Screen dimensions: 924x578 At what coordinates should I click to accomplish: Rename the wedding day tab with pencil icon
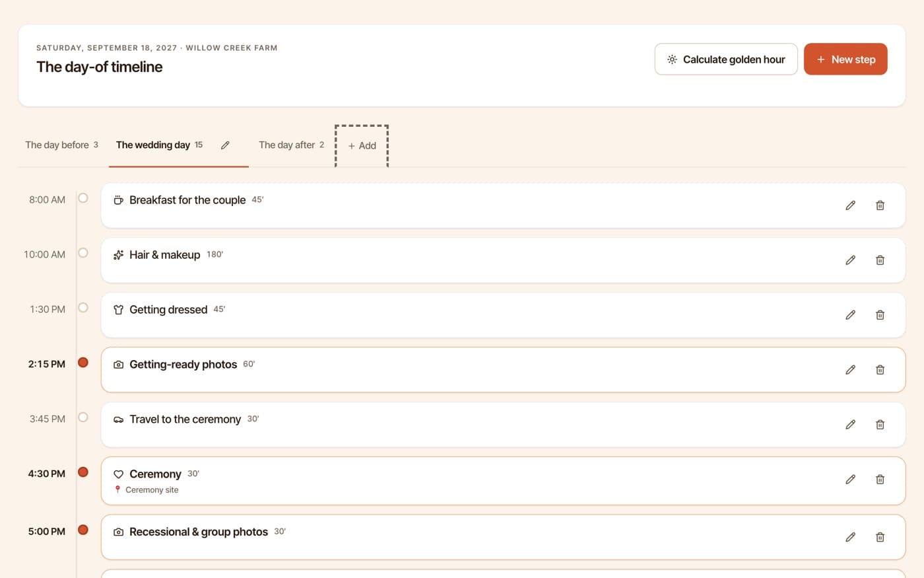(225, 145)
